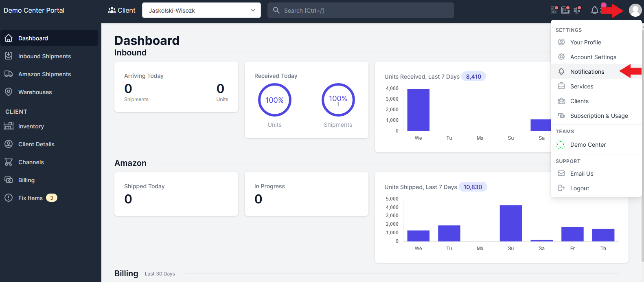
Task: Click the Services briefcase icon
Action: 561,86
